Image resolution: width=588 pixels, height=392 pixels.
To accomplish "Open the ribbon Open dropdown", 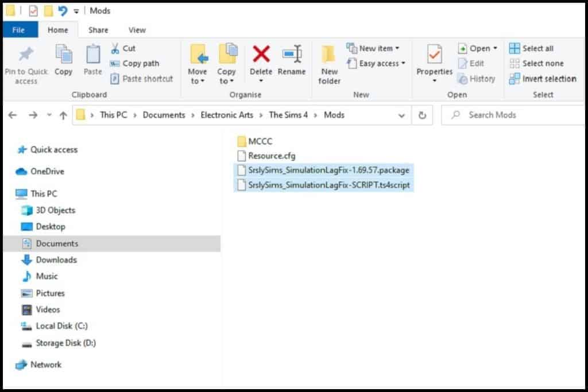I will point(477,48).
